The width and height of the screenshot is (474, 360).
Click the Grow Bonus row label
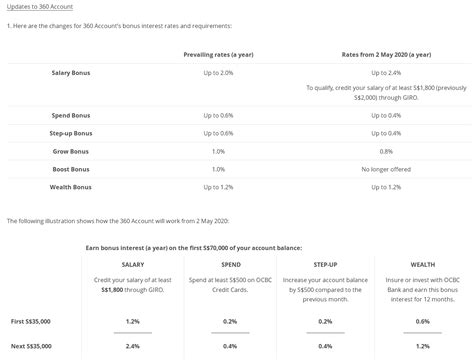tap(71, 151)
